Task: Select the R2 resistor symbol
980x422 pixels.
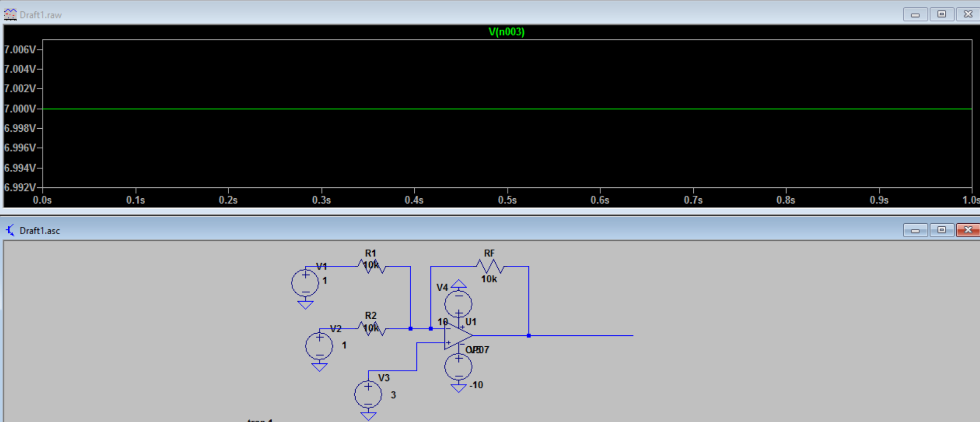Action: [372, 329]
